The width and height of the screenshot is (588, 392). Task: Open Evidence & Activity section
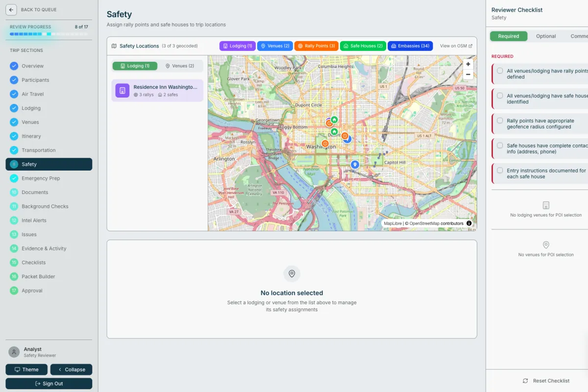tap(49, 248)
